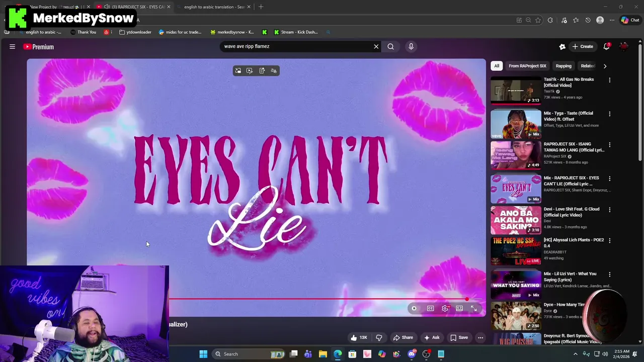Open the Ask AI button

coord(432,338)
